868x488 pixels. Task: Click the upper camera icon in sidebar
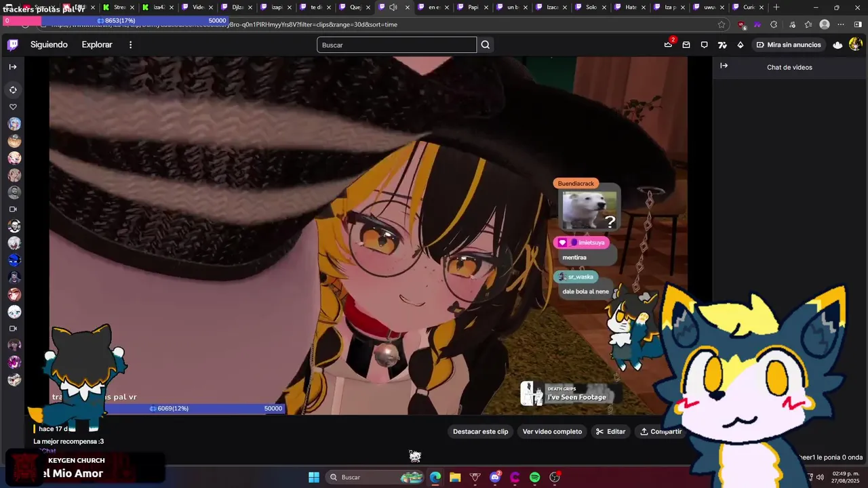click(13, 209)
